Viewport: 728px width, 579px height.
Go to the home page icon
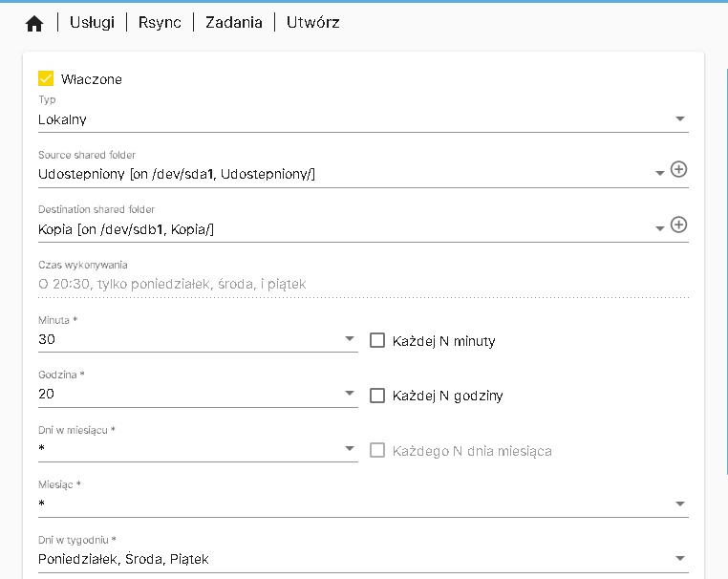click(34, 24)
